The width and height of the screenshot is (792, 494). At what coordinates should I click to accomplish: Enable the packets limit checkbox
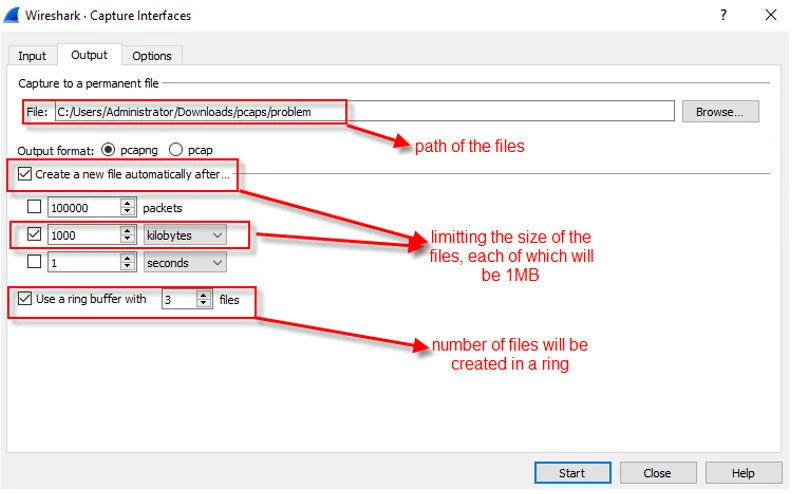[x=35, y=208]
